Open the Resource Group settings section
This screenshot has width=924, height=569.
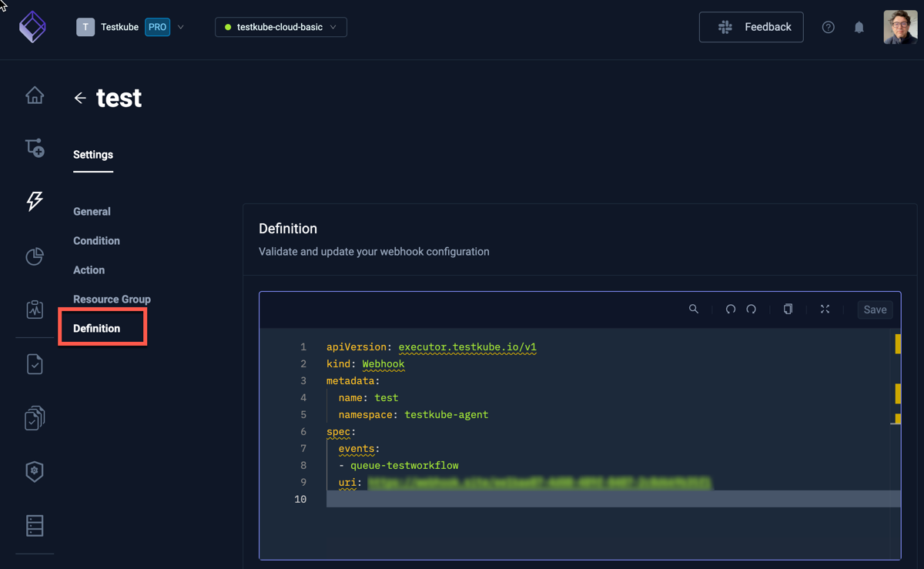pos(112,299)
